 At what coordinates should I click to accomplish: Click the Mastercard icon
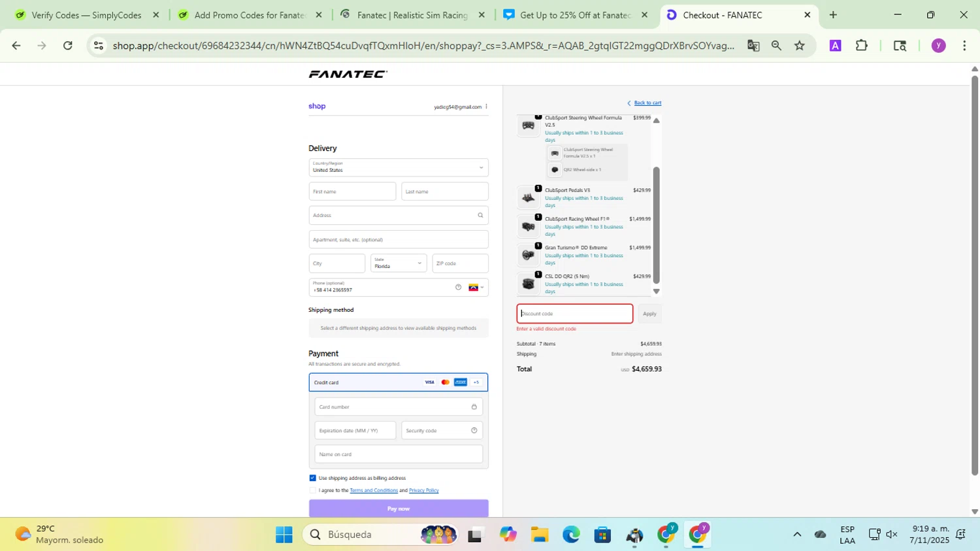tap(445, 382)
